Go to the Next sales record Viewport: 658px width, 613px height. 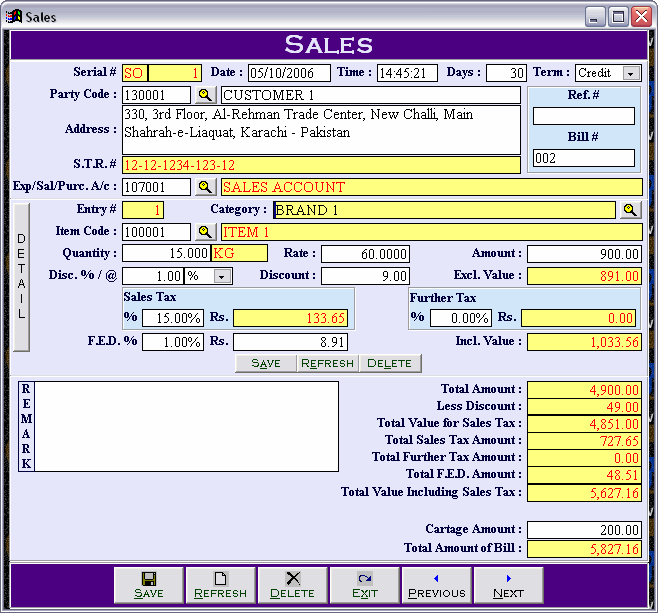(509, 585)
